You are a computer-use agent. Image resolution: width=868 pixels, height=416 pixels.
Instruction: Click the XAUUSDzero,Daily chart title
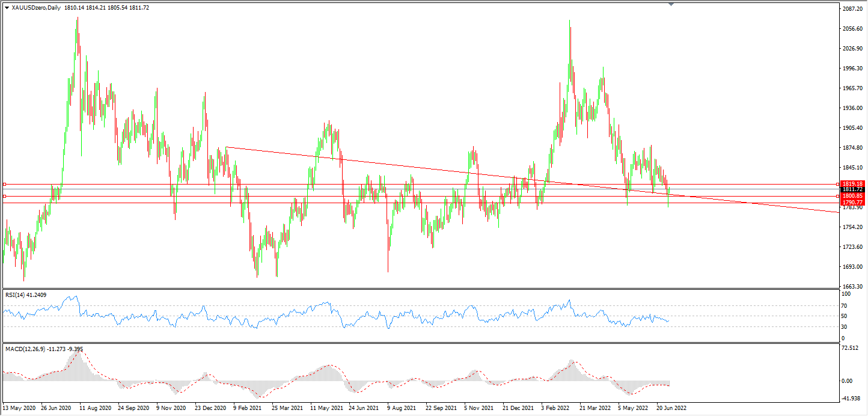(36, 8)
